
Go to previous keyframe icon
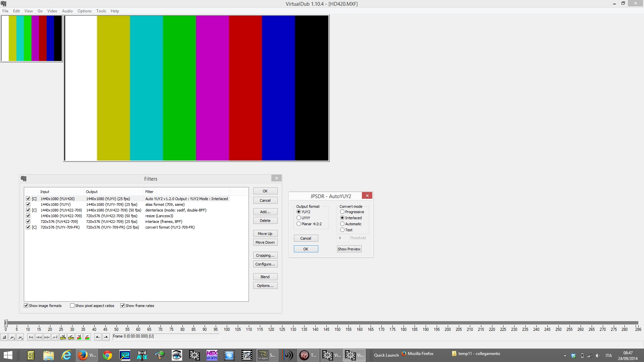pyautogui.click(x=63, y=337)
